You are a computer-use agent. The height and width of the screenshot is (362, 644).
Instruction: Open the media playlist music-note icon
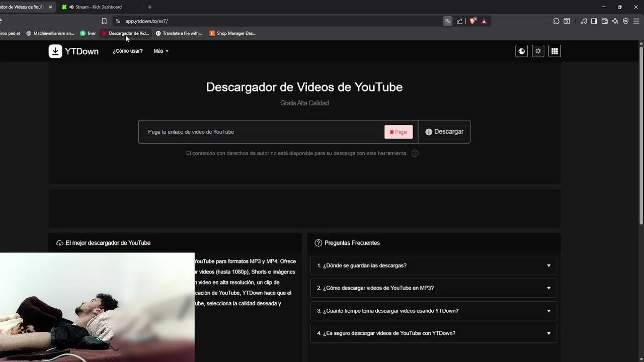[584, 21]
